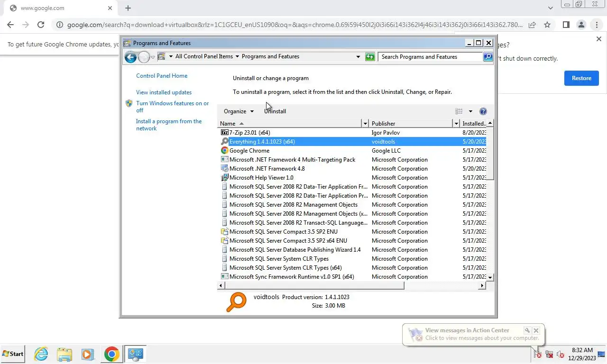Reload the Chrome page
The height and width of the screenshot is (364, 607).
pyautogui.click(x=41, y=25)
